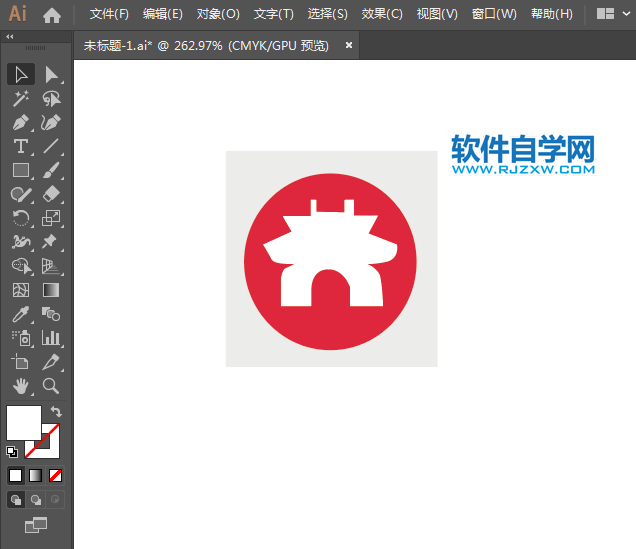Select the Symbol Sprayer tool

[21, 338]
